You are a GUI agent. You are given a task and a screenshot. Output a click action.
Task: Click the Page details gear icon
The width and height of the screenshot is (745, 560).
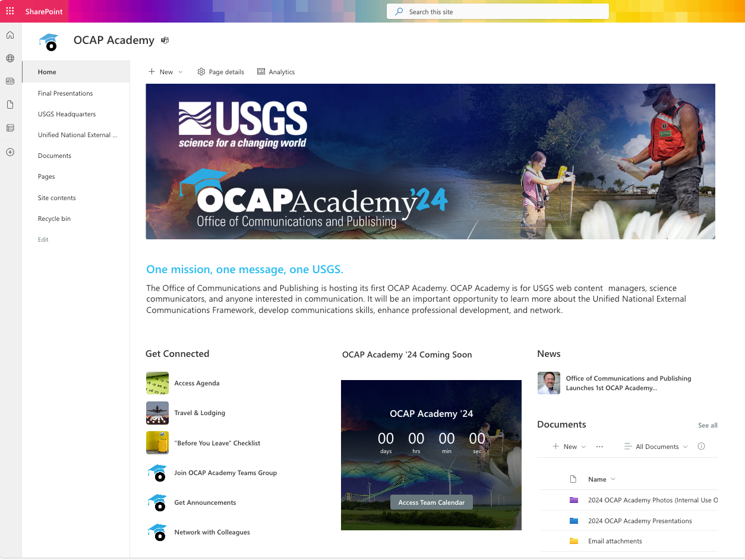click(x=201, y=72)
